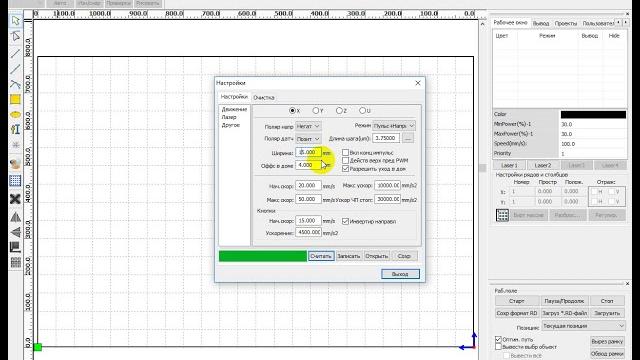This screenshot has height=360, width=640.
Task: Select 'Другое' in settings list
Action: pos(231,125)
